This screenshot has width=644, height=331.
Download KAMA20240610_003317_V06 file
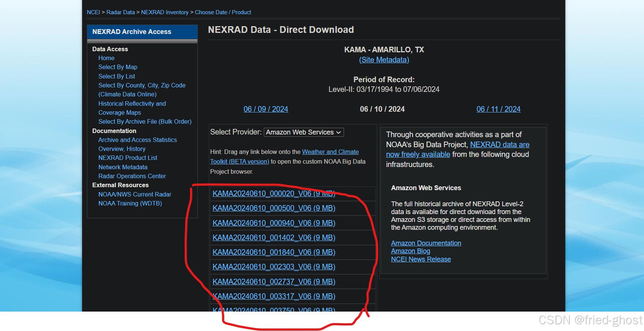point(274,296)
